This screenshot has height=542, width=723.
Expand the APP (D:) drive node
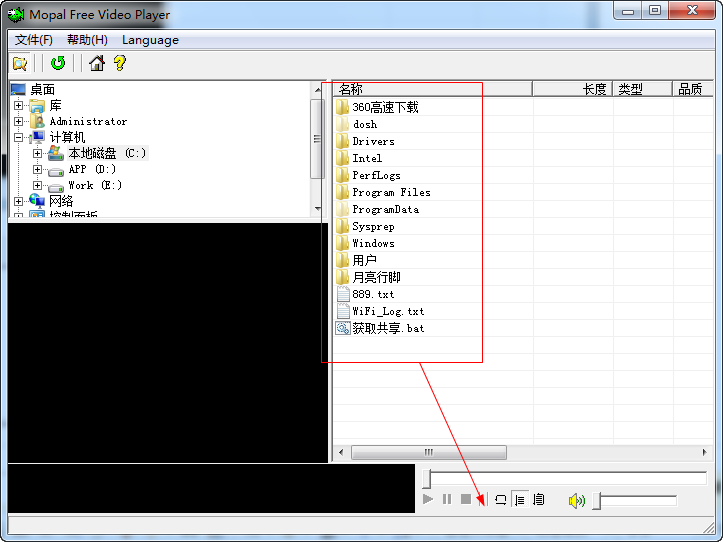[x=37, y=169]
